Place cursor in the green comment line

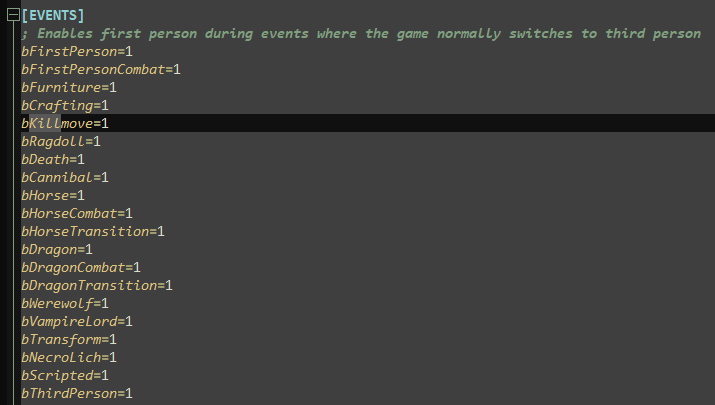pos(361,34)
